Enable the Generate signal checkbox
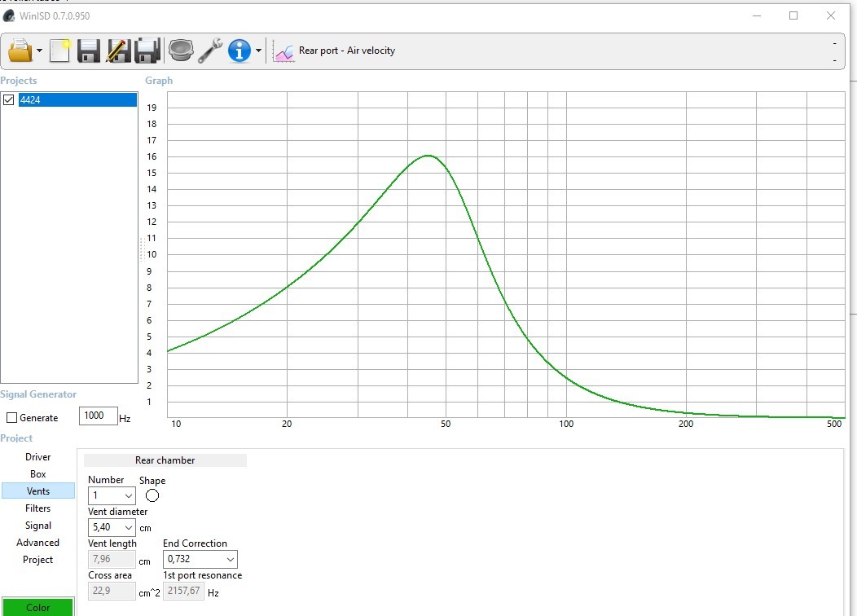The width and height of the screenshot is (857, 616). click(11, 417)
